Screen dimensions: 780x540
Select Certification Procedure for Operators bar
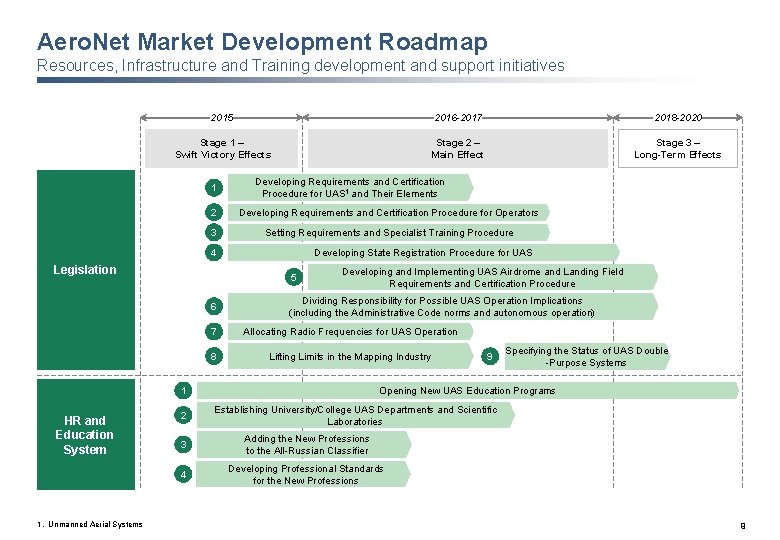pos(389,212)
